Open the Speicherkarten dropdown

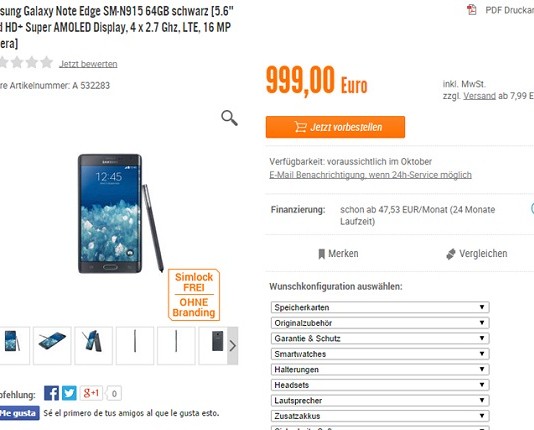coord(380,307)
